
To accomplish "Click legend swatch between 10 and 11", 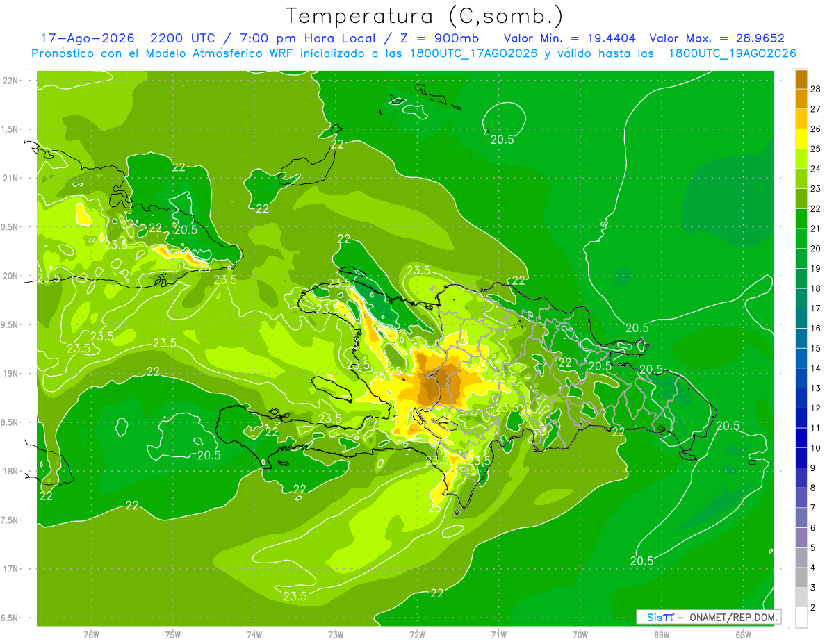I will (801, 438).
